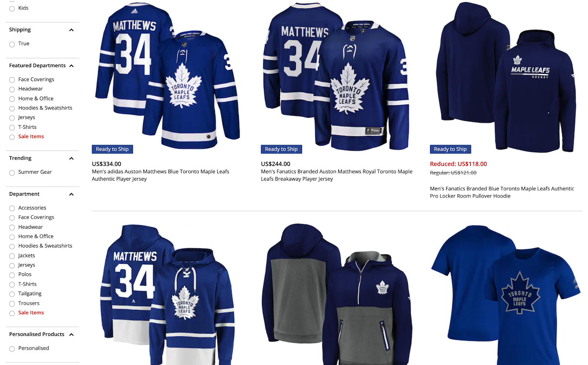Open the blue Maple Leafs T-shirt image
Screen dimensions: 588x365
coord(506,294)
